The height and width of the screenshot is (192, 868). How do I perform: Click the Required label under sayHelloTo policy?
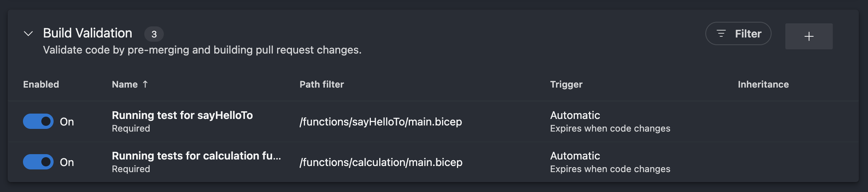point(131,129)
